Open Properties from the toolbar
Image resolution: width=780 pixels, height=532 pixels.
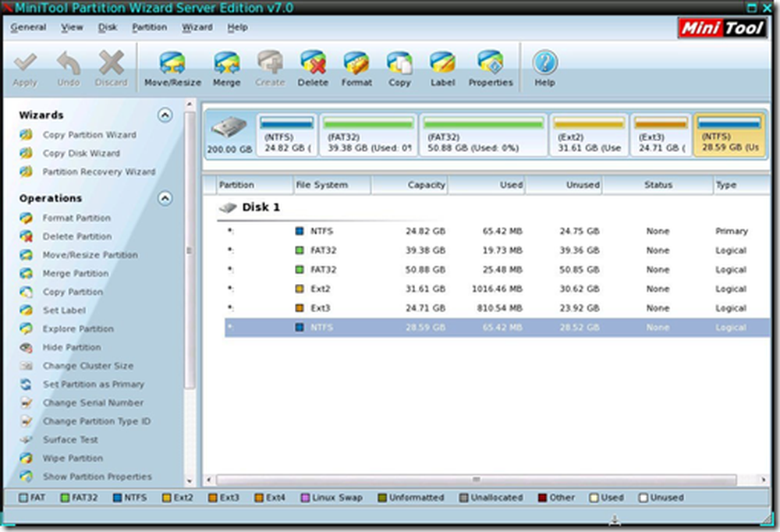click(x=491, y=62)
